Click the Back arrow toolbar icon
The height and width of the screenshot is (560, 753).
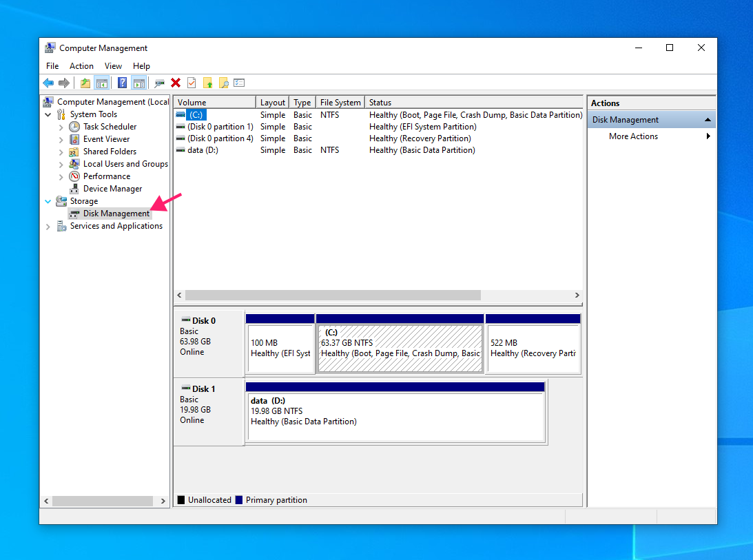(x=48, y=83)
